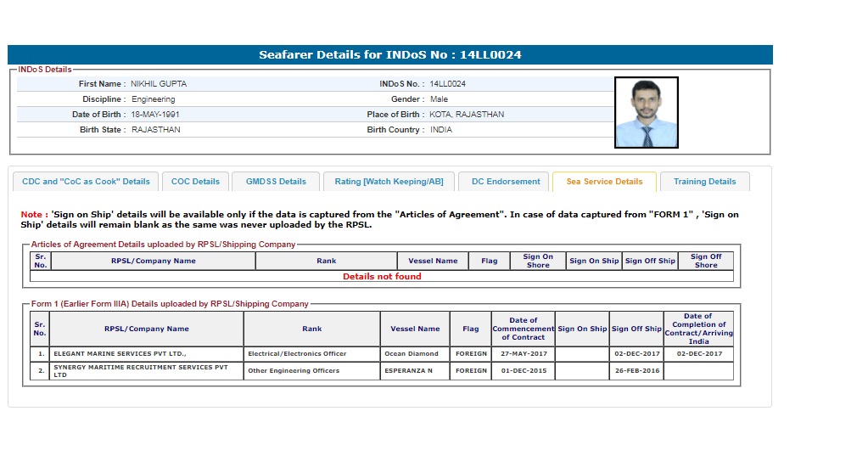Click the INDoS No. value 14LL0024
Viewport: 868px width, 456px height.
pos(447,84)
